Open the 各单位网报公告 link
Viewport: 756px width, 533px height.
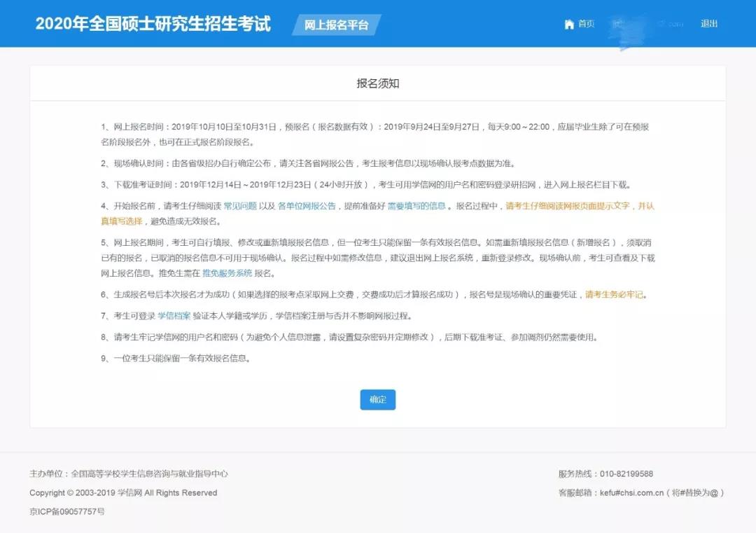tap(307, 206)
